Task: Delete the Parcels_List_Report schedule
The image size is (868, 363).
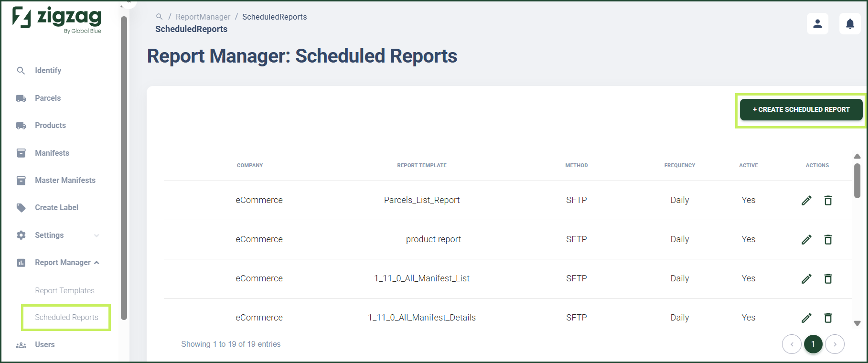Action: tap(828, 201)
